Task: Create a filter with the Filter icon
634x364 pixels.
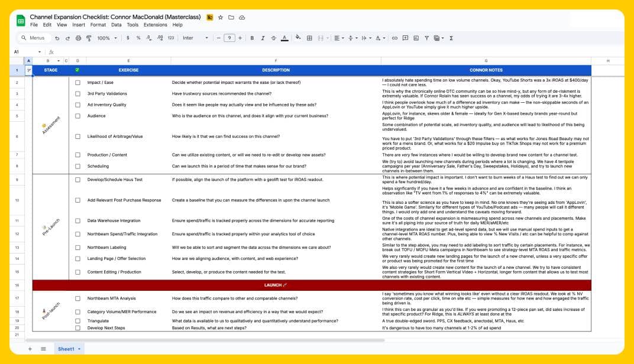Action: coord(426,37)
